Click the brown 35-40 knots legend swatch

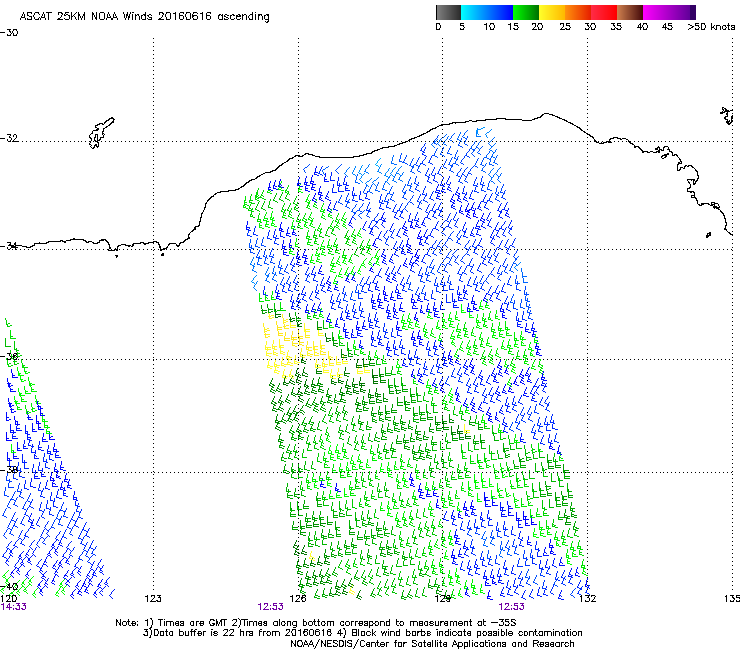[x=630, y=12]
